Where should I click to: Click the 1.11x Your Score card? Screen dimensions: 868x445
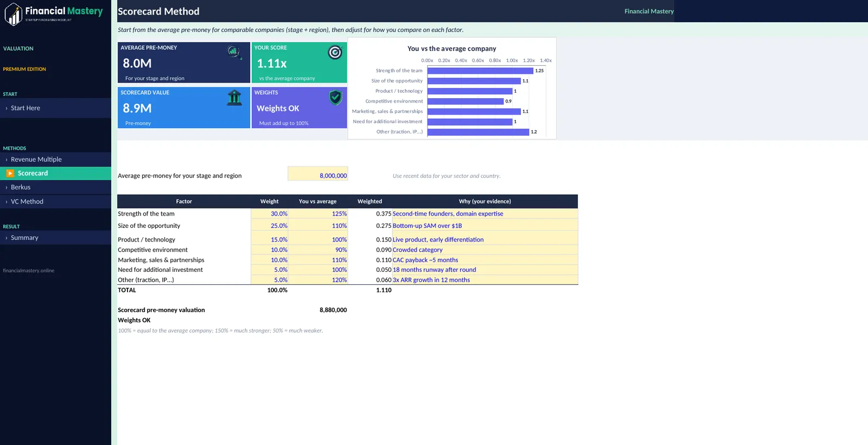click(299, 63)
